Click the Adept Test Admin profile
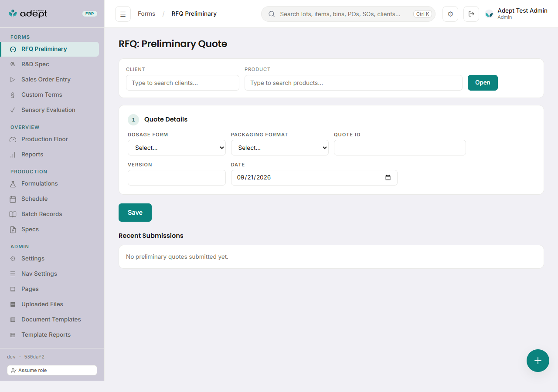 pos(516,14)
